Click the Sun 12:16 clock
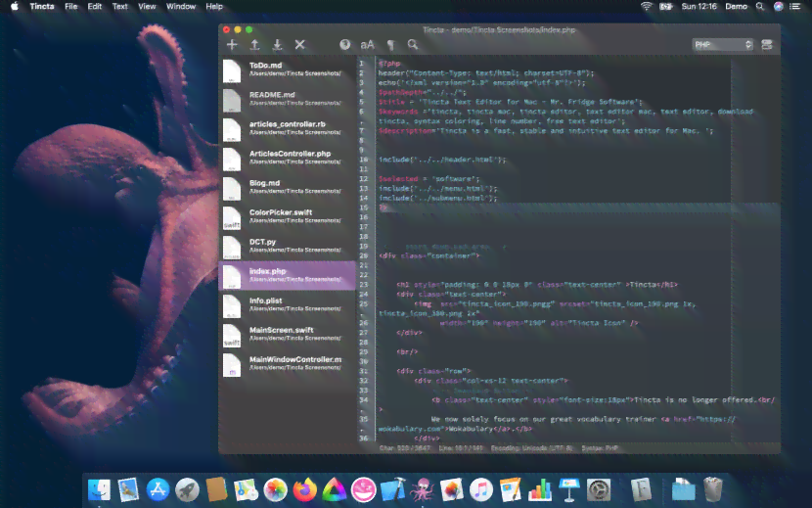The image size is (812, 508). coord(699,6)
